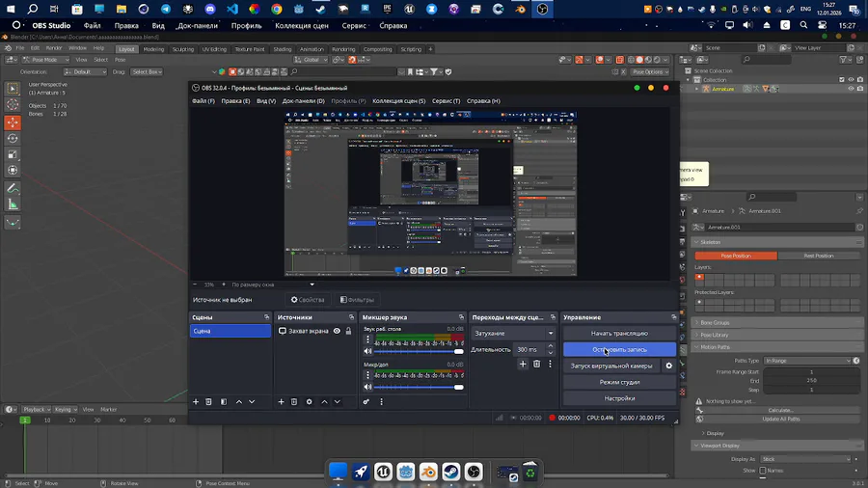Open source properties gear in Источники panel

click(x=309, y=402)
